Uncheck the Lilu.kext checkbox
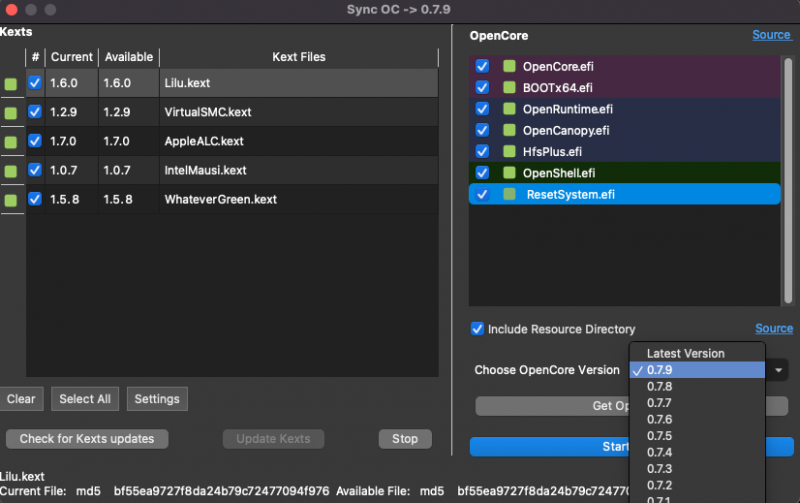Screen dimensions: 800x503 tap(35, 83)
